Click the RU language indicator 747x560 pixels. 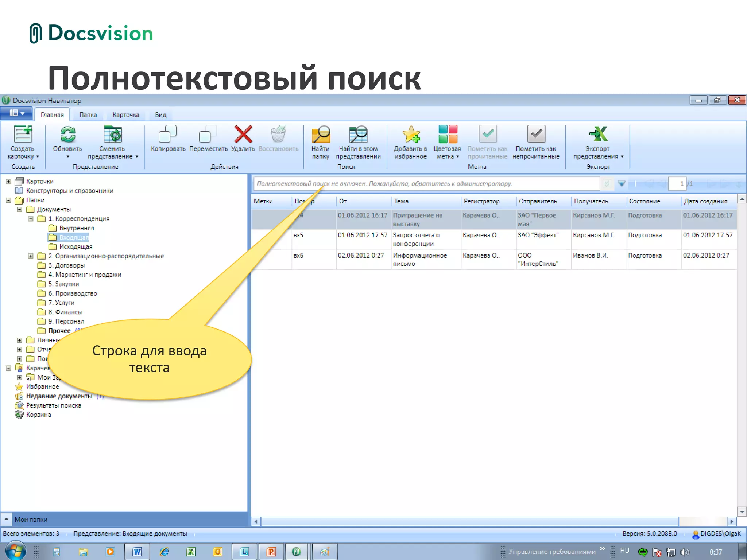624,551
